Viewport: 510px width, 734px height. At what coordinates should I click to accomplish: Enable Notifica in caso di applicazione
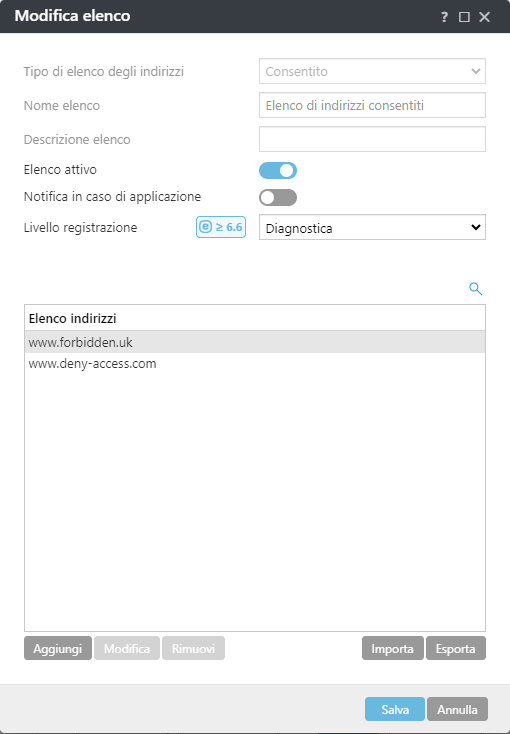pyautogui.click(x=278, y=198)
